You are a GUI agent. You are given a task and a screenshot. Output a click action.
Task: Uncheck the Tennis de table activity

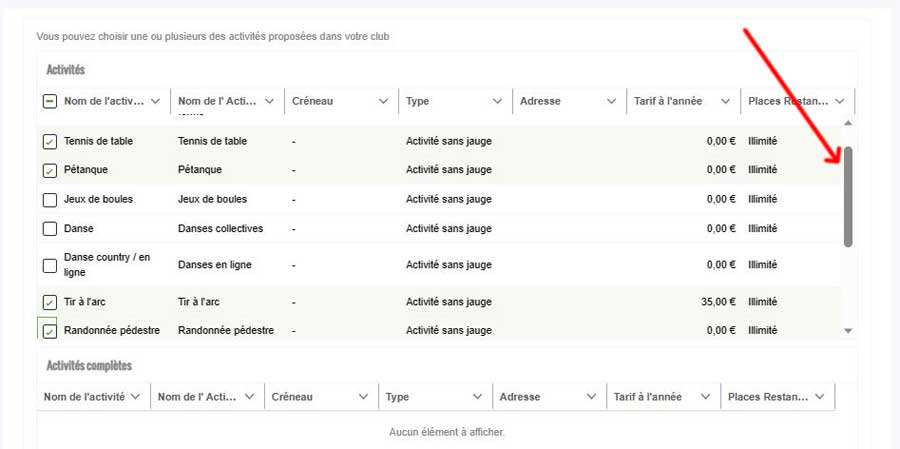[x=50, y=142]
